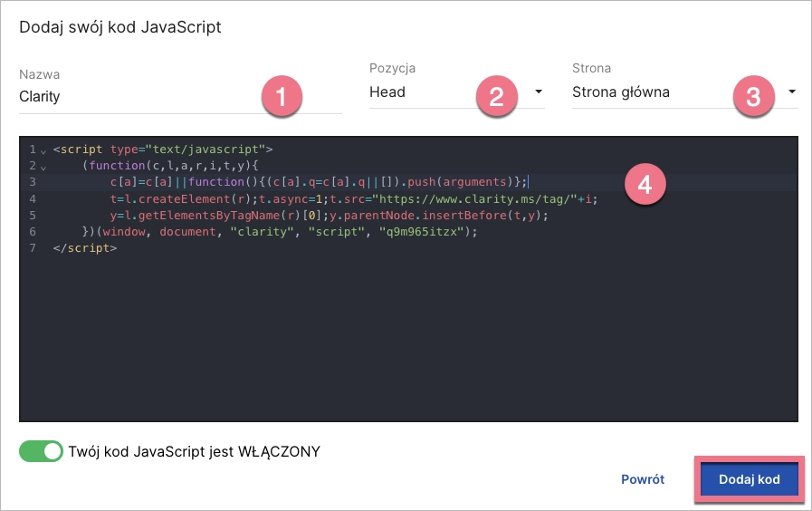This screenshot has width=812, height=511.
Task: Click the "Powrót" link
Action: point(643,479)
